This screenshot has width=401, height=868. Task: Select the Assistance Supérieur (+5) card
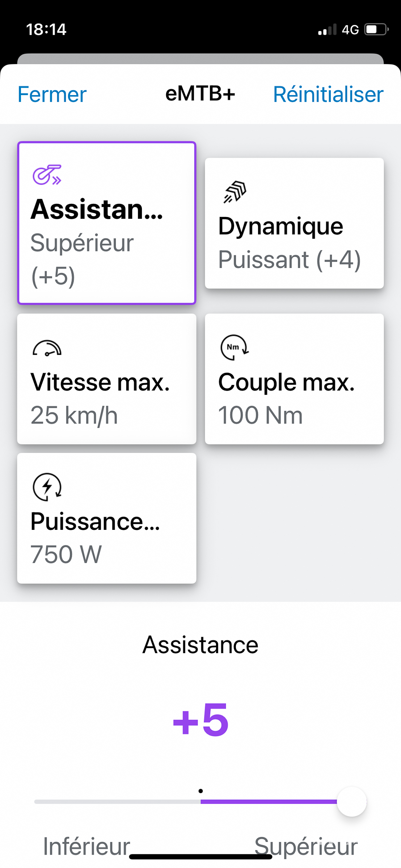pyautogui.click(x=107, y=223)
